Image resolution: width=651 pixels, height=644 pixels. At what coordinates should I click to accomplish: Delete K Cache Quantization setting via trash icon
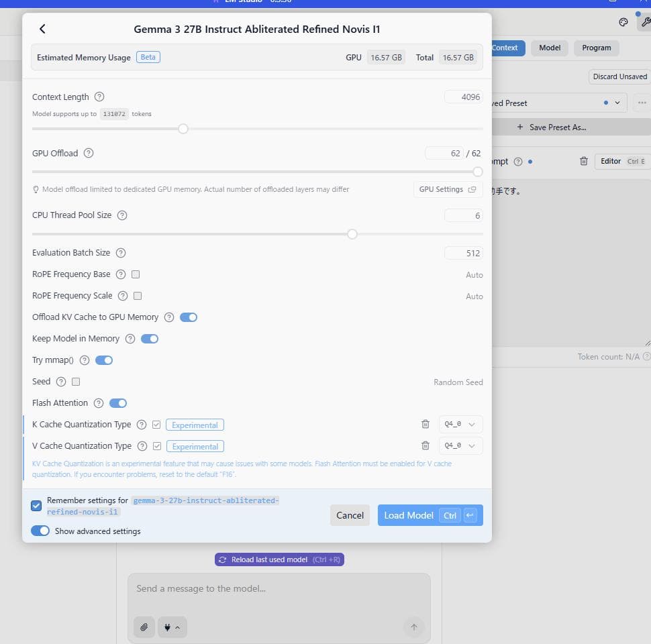coord(425,425)
